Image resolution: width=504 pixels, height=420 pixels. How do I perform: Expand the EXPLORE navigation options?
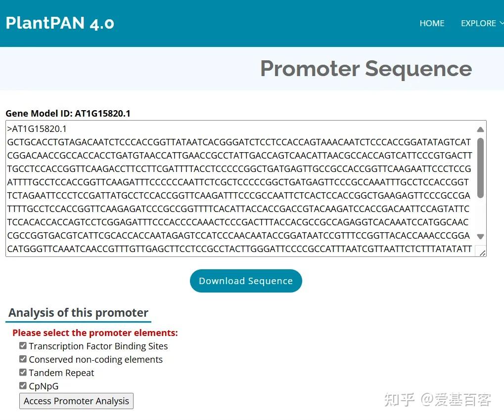478,23
